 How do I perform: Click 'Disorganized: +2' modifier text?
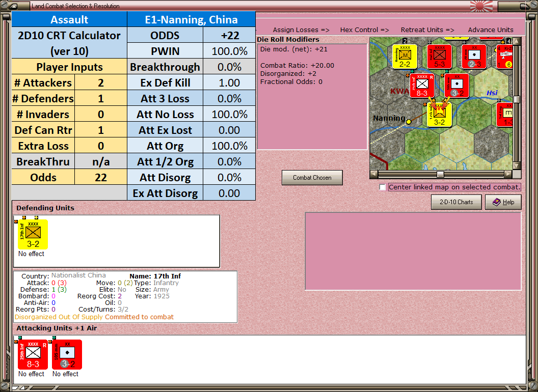pos(288,73)
